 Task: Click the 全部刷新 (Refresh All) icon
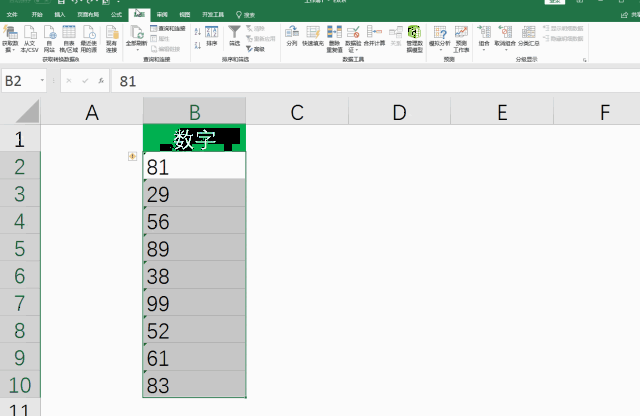[136, 33]
